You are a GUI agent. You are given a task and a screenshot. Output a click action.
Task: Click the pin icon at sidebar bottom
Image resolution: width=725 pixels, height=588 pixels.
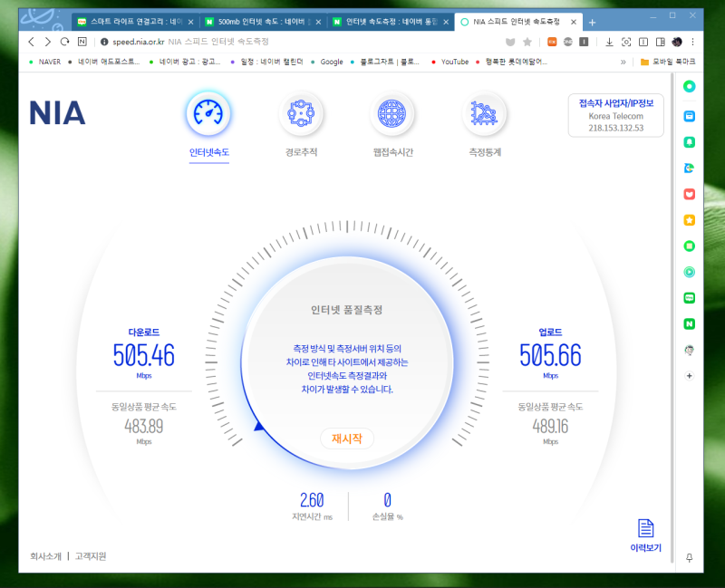click(689, 557)
